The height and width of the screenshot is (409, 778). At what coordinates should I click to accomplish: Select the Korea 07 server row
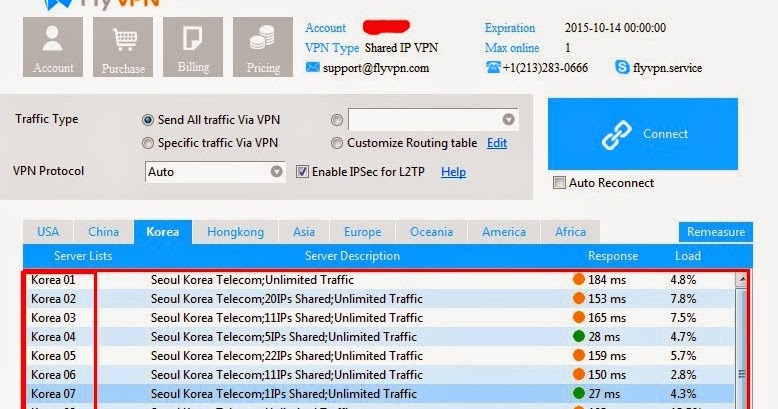point(380,394)
